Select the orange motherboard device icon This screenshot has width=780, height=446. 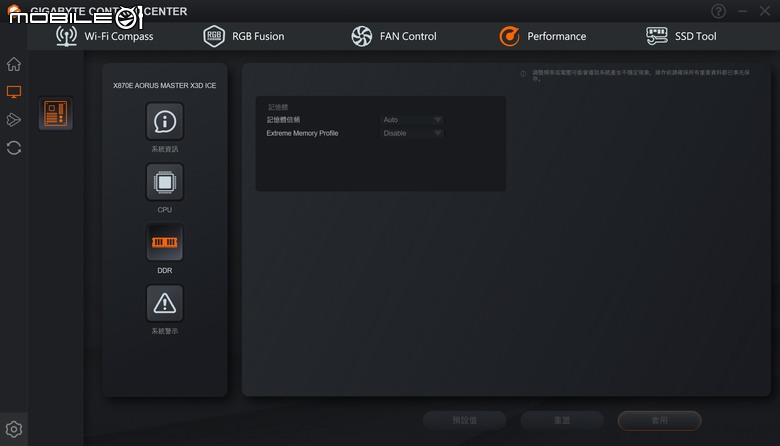56,113
